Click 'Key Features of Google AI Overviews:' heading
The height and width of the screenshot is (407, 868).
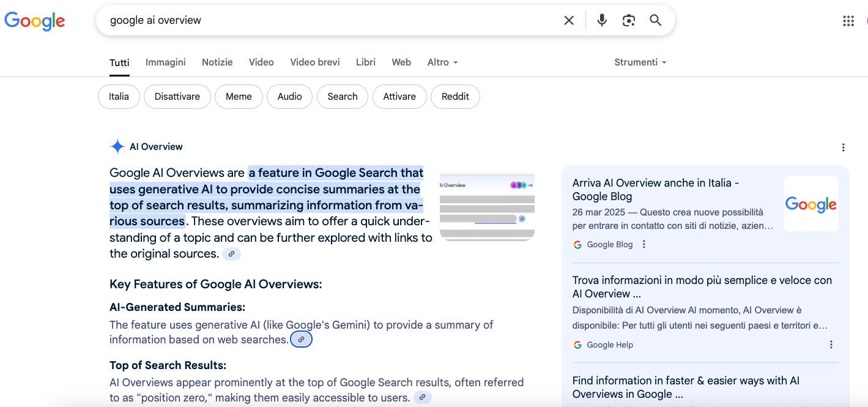pos(216,284)
